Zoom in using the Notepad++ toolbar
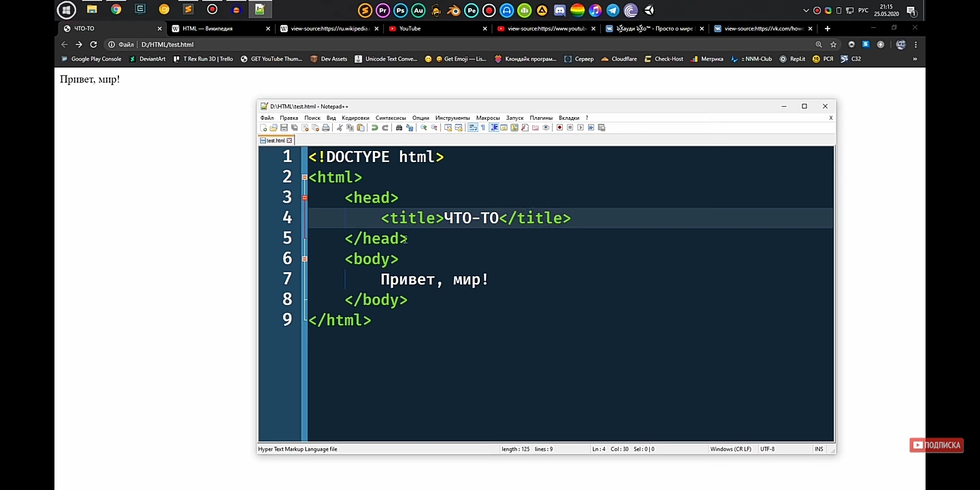 click(x=423, y=127)
